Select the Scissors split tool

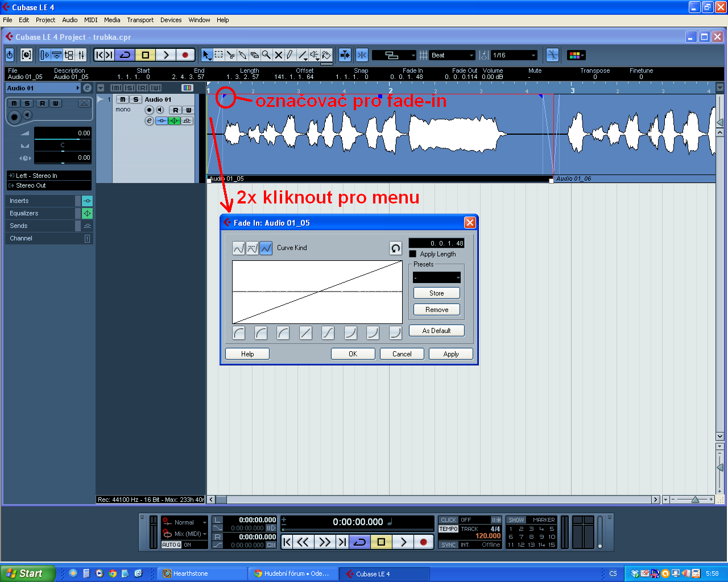230,55
